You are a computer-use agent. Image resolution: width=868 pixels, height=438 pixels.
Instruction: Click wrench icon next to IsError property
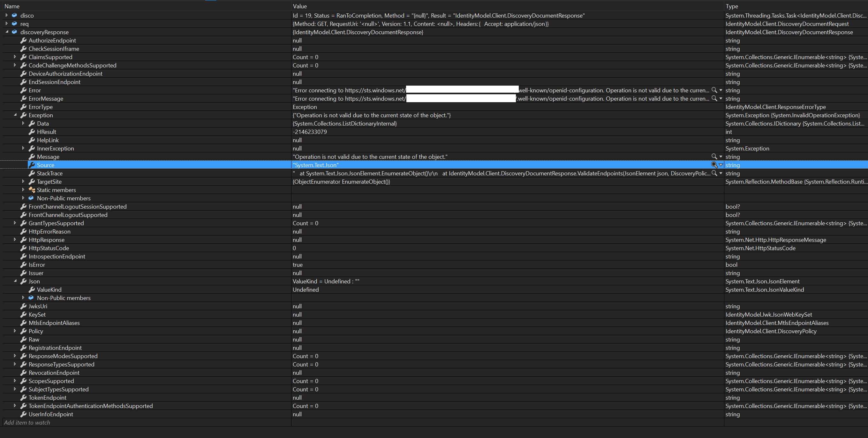coord(23,265)
